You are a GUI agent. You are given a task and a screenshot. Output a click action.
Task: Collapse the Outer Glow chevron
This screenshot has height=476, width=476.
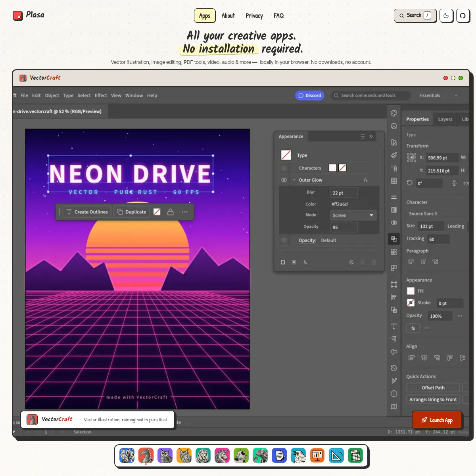pos(294,180)
